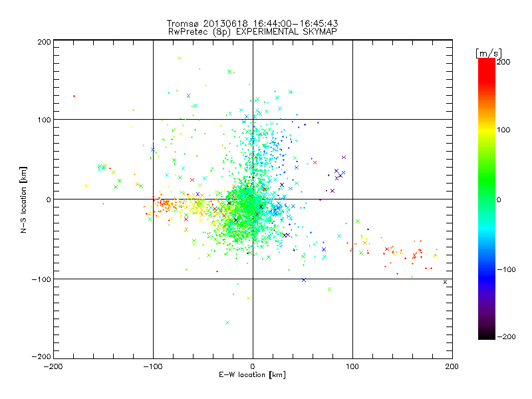Click the y-axis tick label -100
Viewport: 532px width, 399px height.
click(x=41, y=279)
